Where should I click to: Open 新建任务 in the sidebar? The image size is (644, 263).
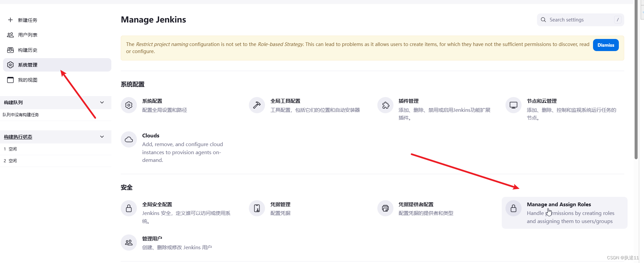tap(57, 20)
